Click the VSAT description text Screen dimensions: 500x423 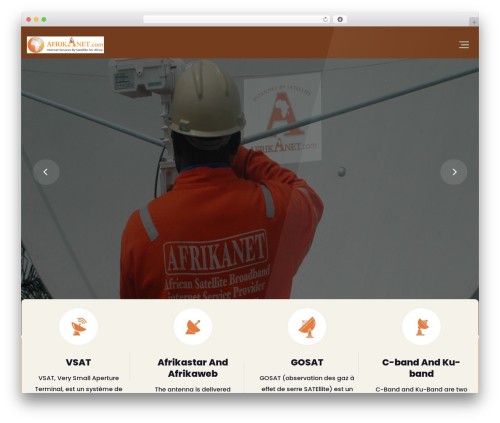click(x=78, y=383)
